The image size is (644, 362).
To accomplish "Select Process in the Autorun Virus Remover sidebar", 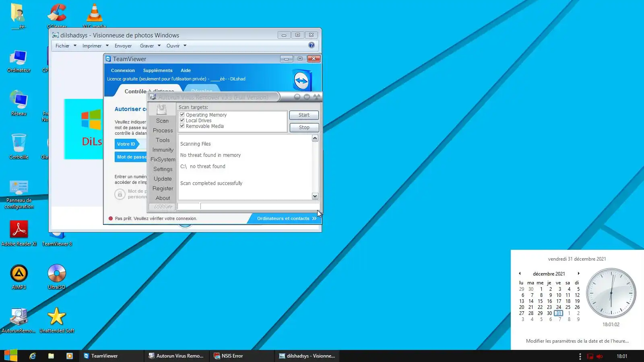I will 163,130.
